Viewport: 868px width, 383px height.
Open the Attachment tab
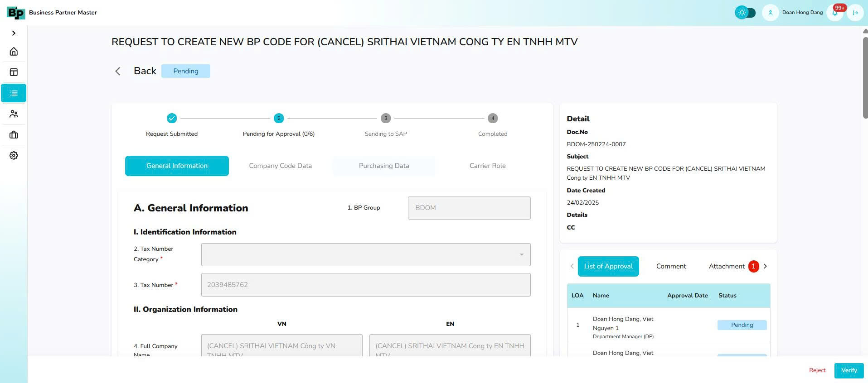pyautogui.click(x=727, y=266)
